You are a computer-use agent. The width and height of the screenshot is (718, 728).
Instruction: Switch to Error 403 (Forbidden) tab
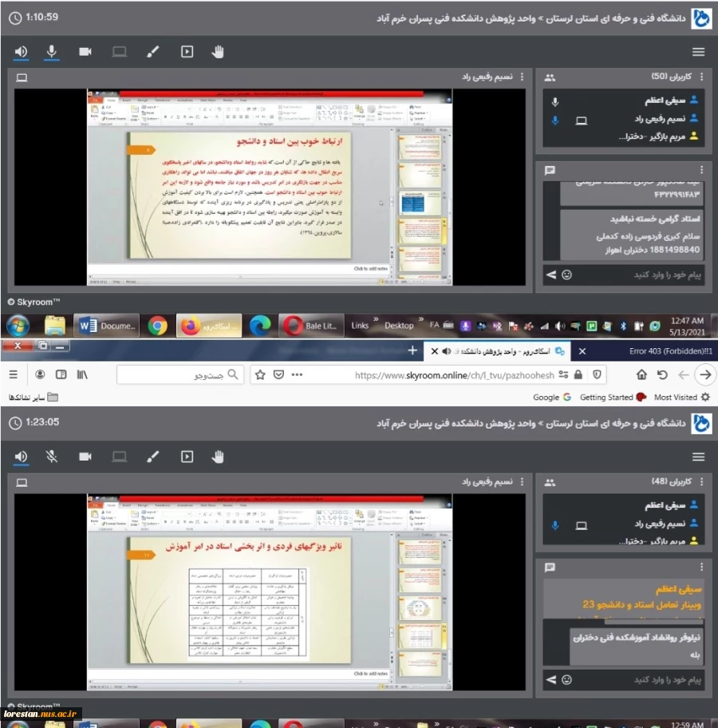[669, 351]
